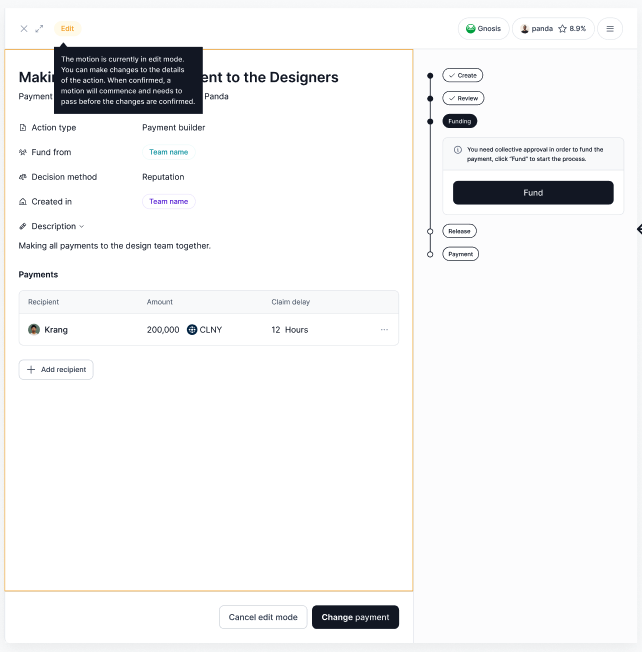Click Cancel edit mode
This screenshot has width=642, height=652.
pos(263,617)
